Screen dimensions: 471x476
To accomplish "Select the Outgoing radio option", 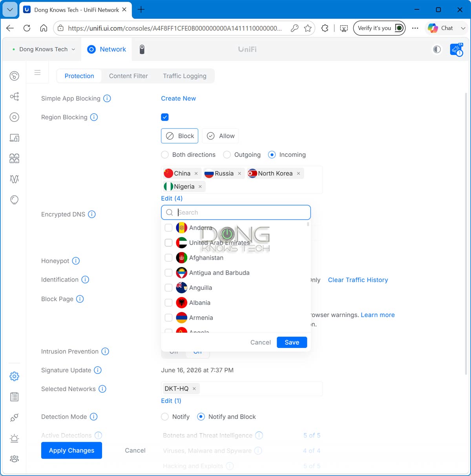I will (227, 155).
